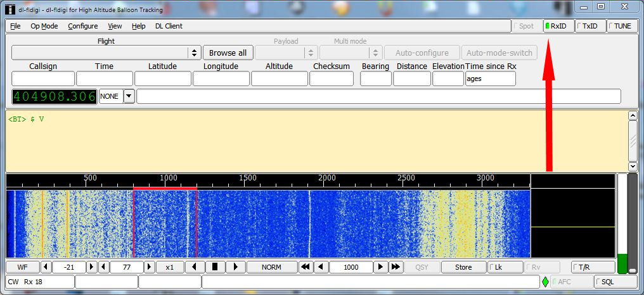Click the Browse all button
This screenshot has width=644, height=295.
tap(228, 53)
